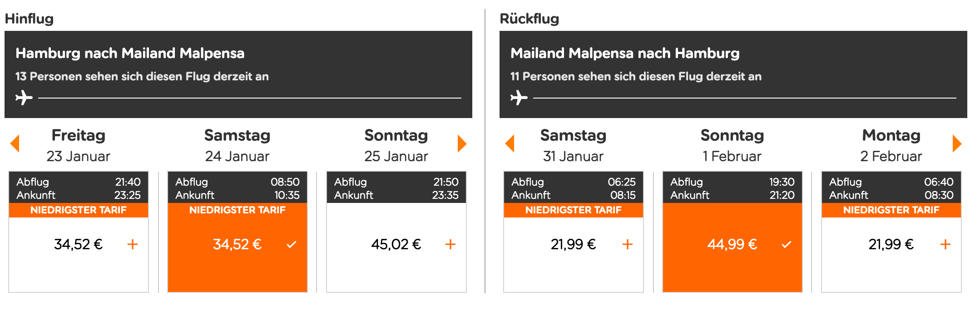Deselect checkmark on Sonntag 44,99 € return fare

(x=787, y=245)
